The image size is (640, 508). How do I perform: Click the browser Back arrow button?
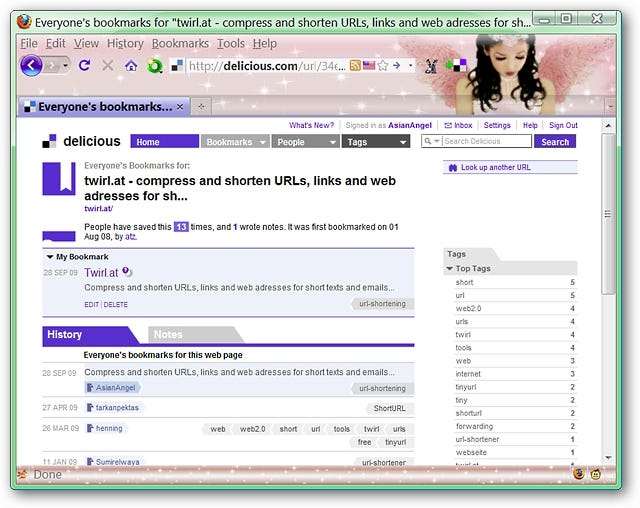click(x=31, y=66)
